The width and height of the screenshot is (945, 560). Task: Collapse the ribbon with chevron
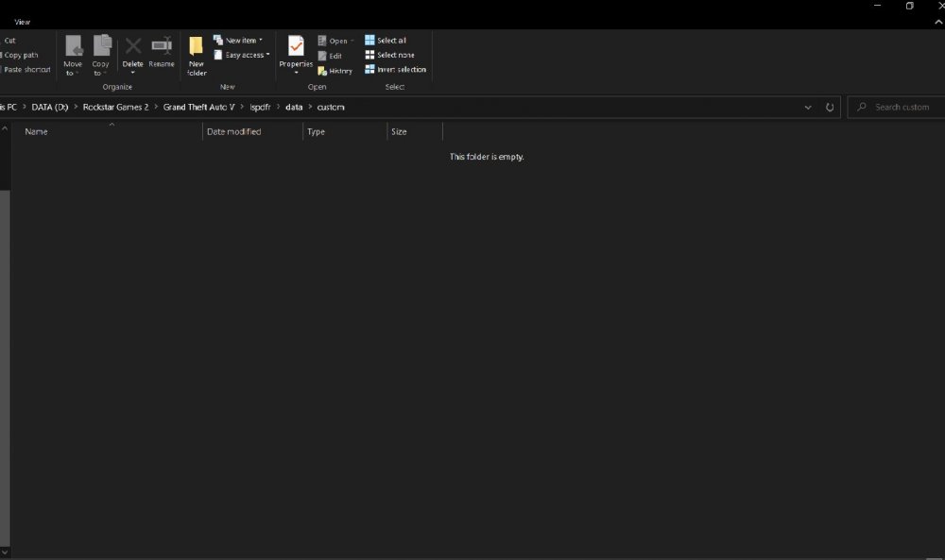tap(938, 22)
